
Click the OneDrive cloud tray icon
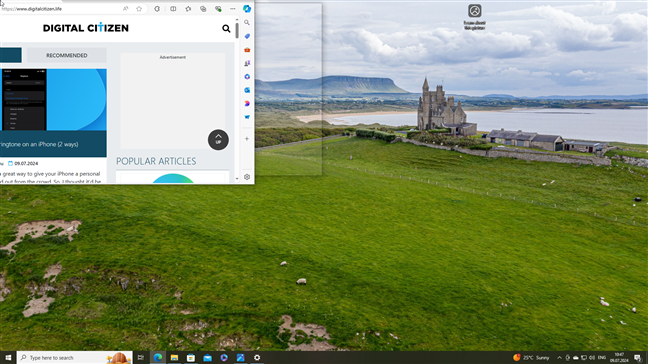(x=576, y=358)
